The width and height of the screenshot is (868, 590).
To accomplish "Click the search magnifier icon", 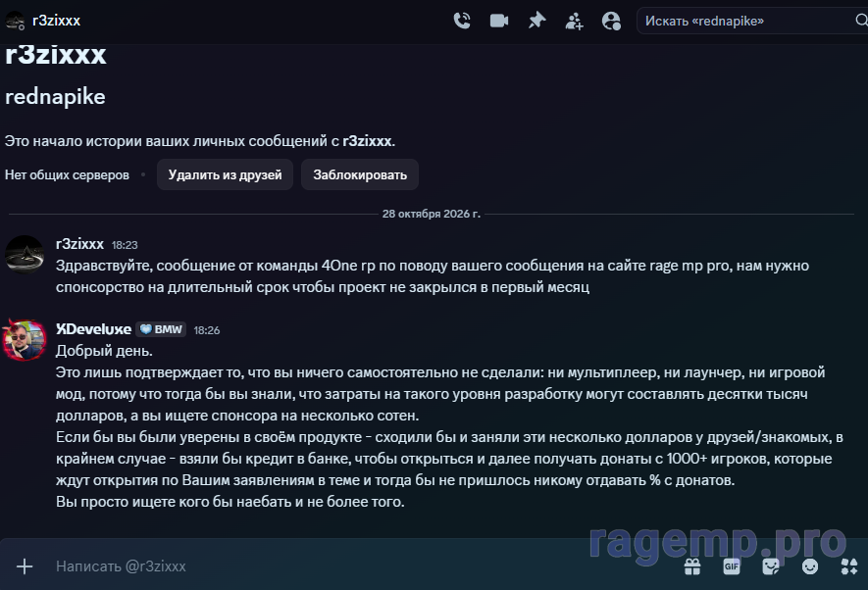I will [x=861, y=21].
